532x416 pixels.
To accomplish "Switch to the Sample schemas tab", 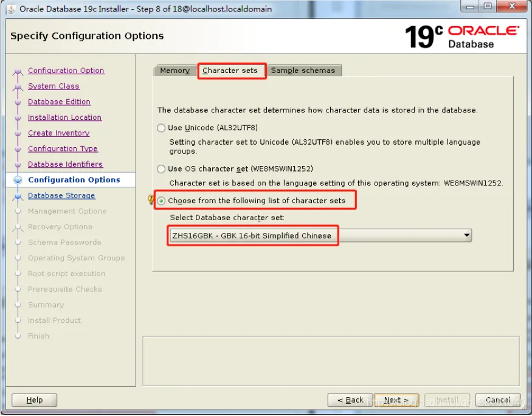I will pyautogui.click(x=303, y=71).
